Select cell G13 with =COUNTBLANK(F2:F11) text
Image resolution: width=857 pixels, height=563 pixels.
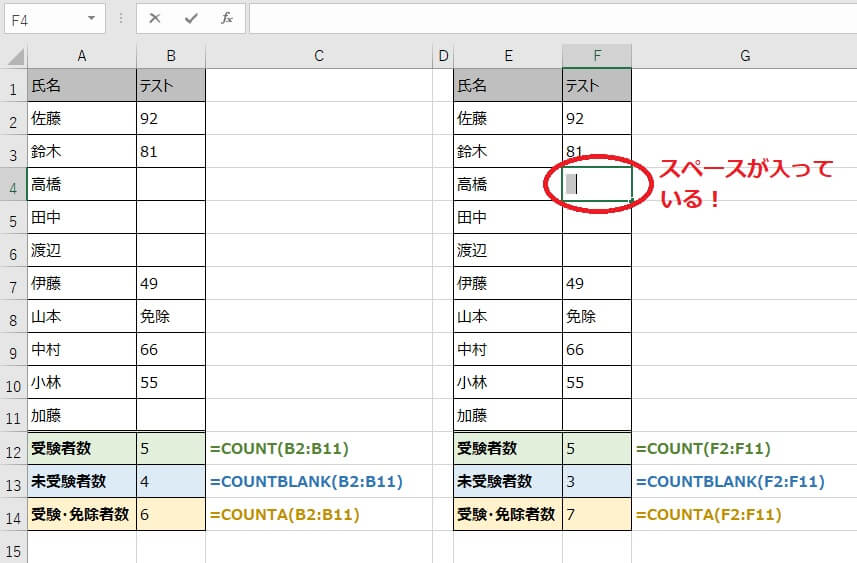click(744, 481)
